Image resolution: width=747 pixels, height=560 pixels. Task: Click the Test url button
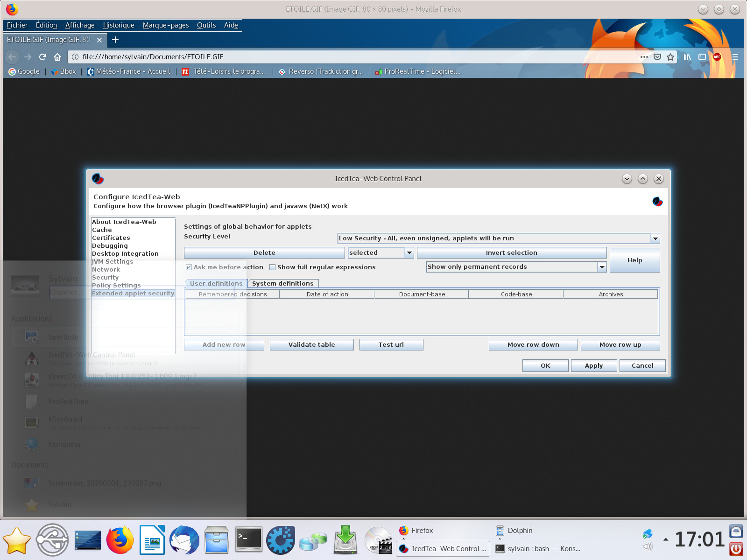[391, 345]
